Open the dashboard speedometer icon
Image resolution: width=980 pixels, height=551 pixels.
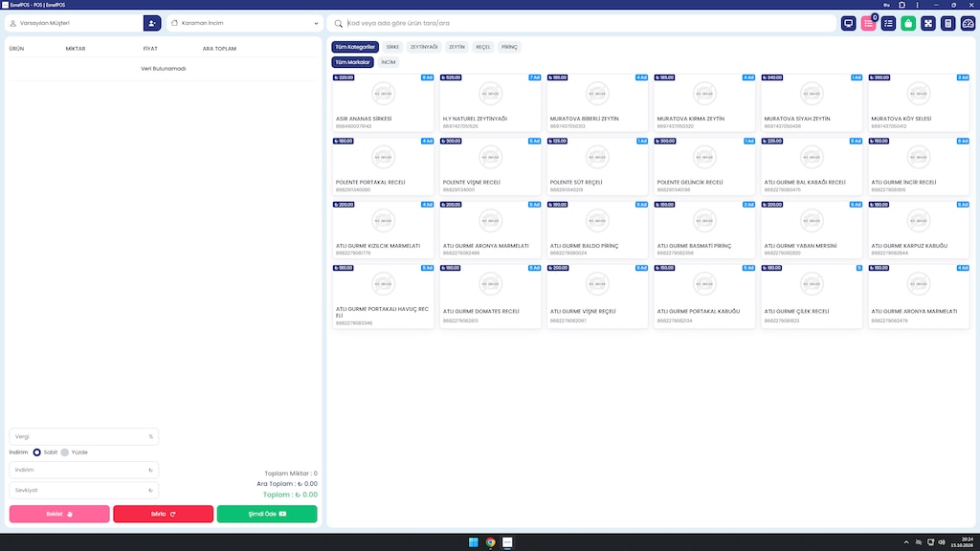969,23
